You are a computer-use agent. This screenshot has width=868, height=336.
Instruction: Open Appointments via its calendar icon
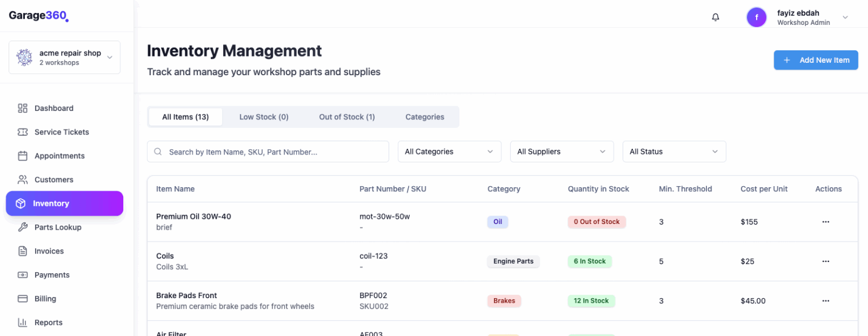(23, 156)
